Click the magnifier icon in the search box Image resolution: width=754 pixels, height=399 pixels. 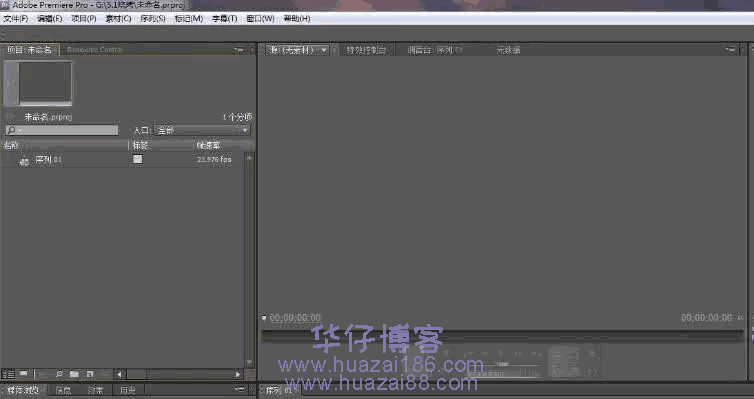point(12,130)
